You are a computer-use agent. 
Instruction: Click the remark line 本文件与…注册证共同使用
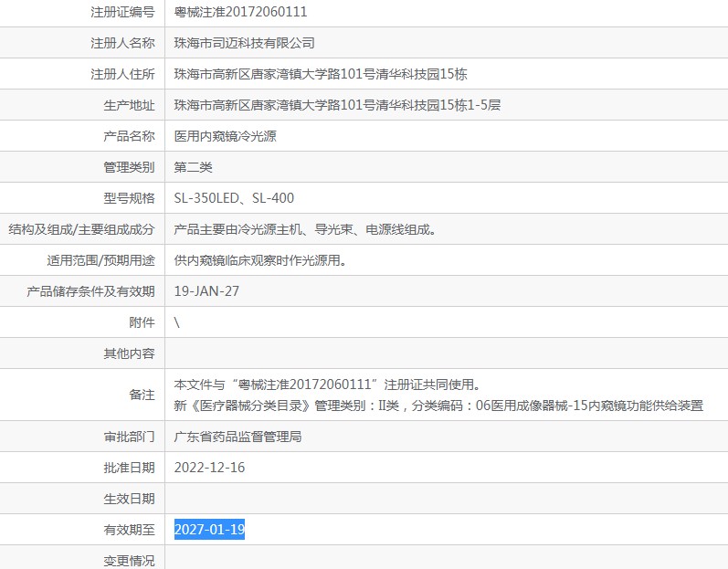point(327,385)
